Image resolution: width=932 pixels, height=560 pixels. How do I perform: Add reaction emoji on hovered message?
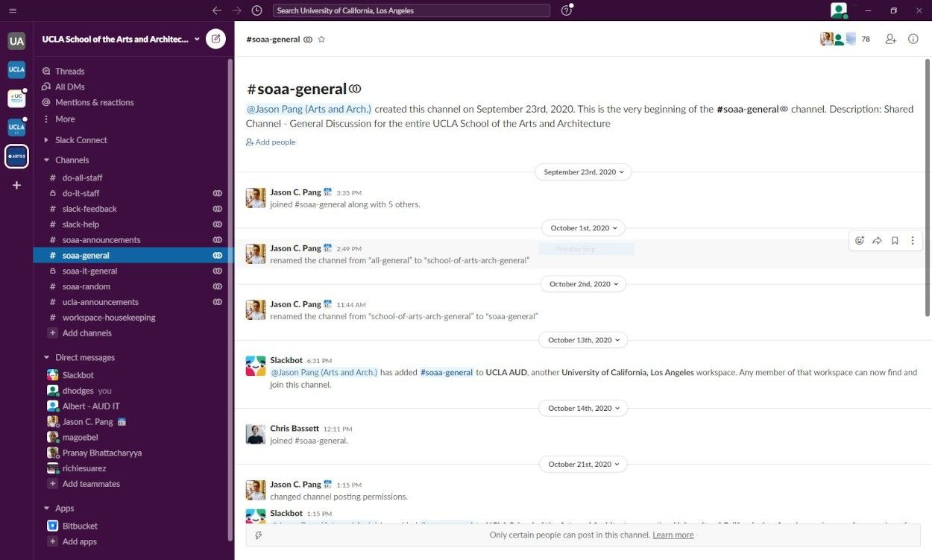(x=860, y=240)
